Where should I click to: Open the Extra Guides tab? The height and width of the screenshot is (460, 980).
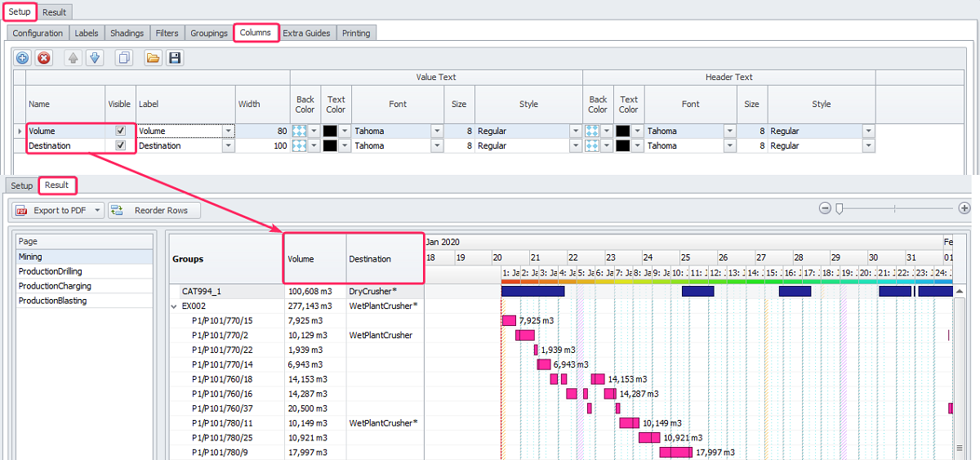(306, 33)
